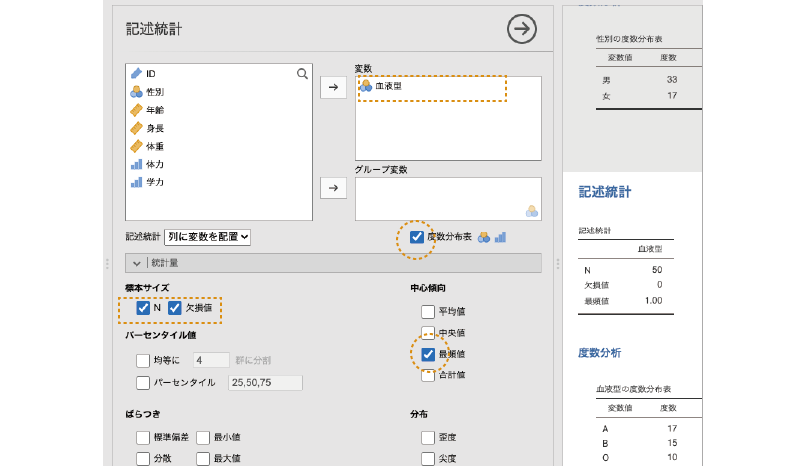Select the 体力 ordinal variable
This screenshot has width=800, height=466.
coord(154,164)
